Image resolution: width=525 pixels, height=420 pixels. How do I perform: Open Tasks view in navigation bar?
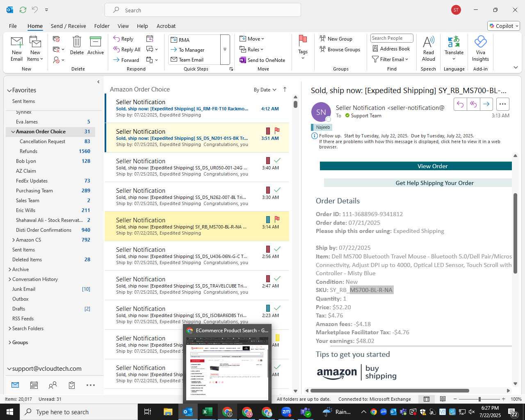[72, 385]
